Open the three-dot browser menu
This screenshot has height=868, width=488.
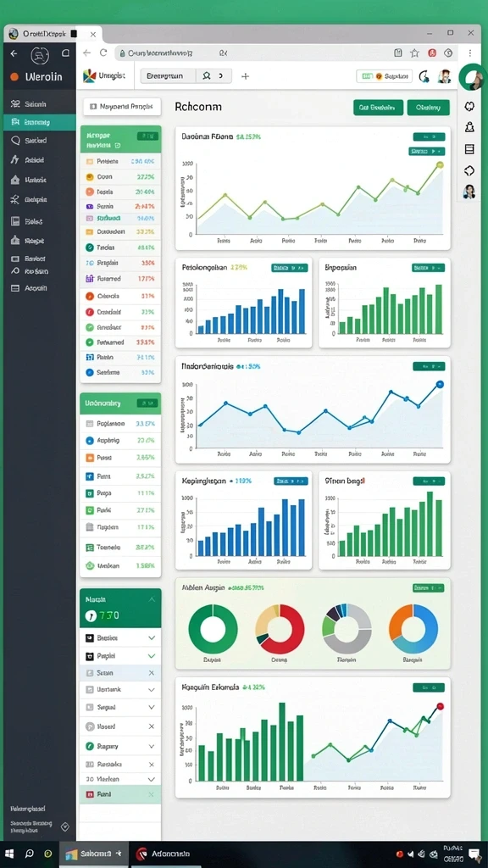(x=469, y=53)
